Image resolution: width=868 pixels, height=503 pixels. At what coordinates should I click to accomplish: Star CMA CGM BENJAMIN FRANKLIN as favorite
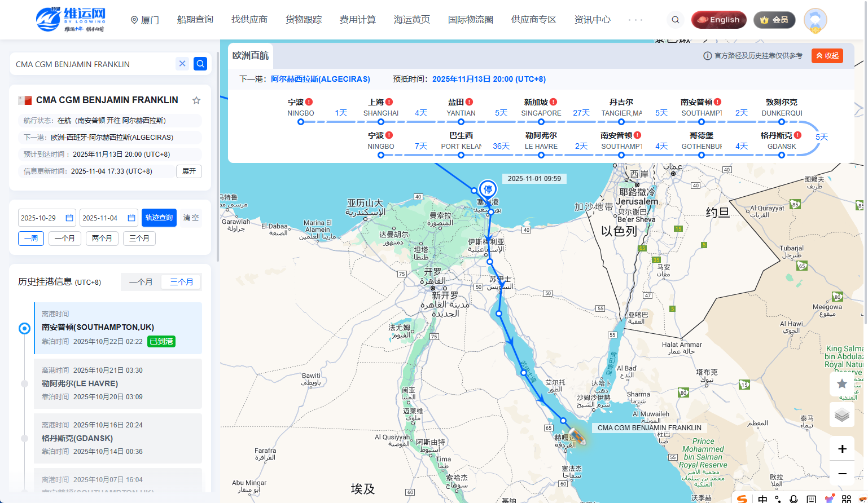(196, 100)
